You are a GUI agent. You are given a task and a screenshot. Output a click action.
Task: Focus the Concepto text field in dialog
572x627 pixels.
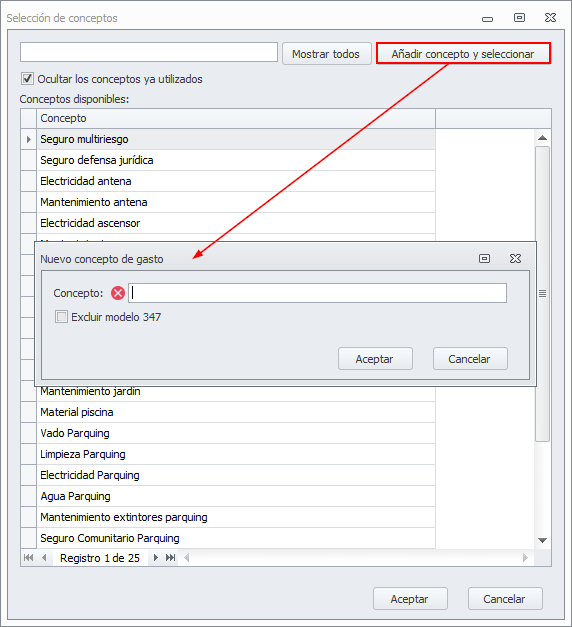coord(317,293)
